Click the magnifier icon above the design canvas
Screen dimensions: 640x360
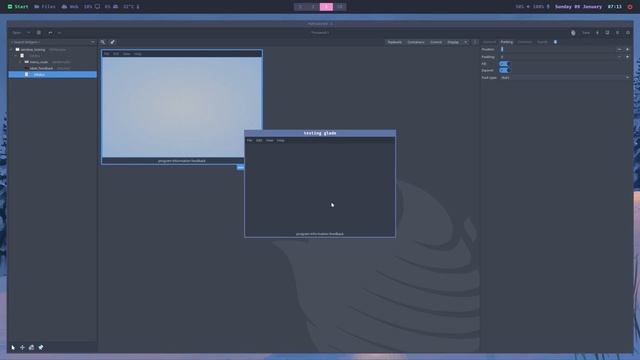[x=102, y=42]
